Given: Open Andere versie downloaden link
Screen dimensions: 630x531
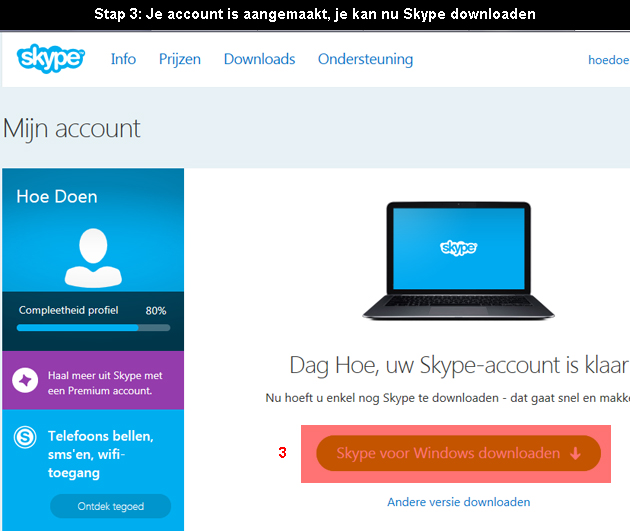Looking at the screenshot, I should coord(458,502).
